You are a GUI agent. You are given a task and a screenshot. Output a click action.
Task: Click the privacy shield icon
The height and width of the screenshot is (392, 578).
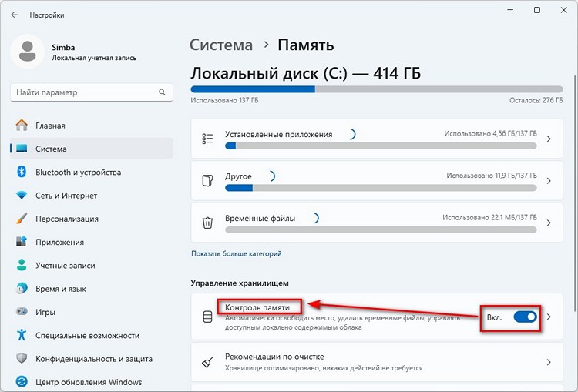[22, 358]
